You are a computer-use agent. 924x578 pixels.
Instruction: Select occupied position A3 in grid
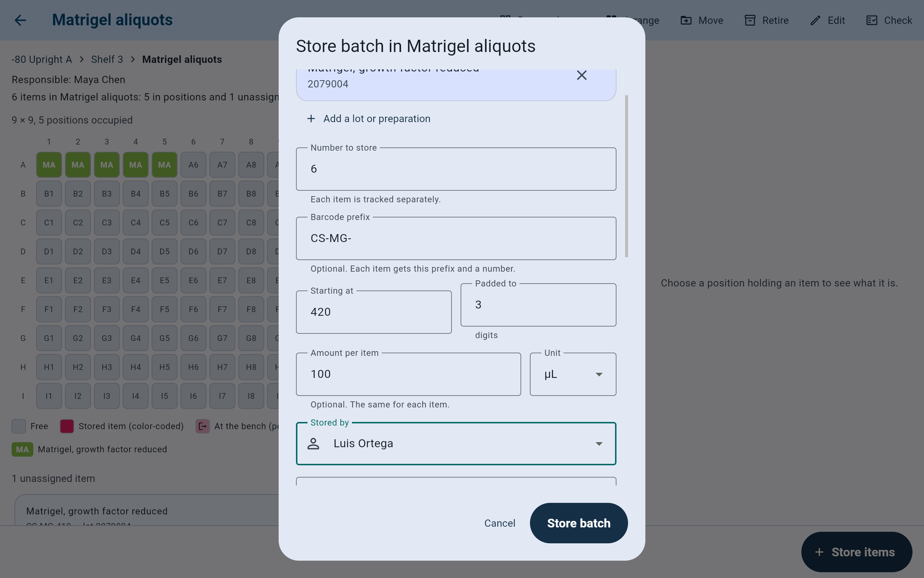[x=106, y=165]
